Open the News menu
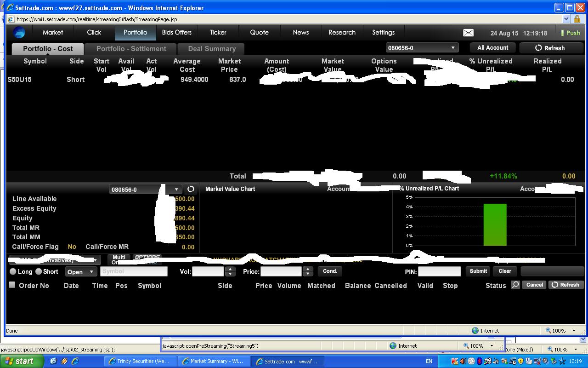Screen dimensions: 588x368 (301, 32)
